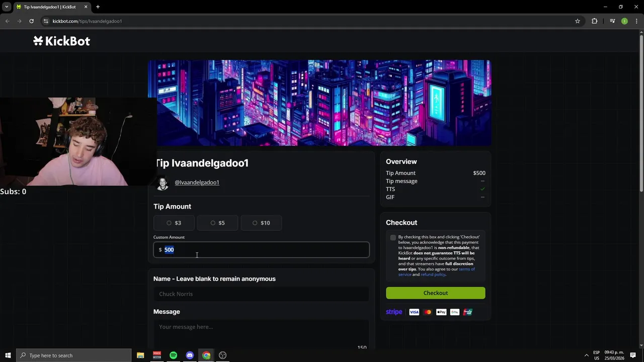Click the Visa card icon
The width and height of the screenshot is (644, 362).
[414, 312]
